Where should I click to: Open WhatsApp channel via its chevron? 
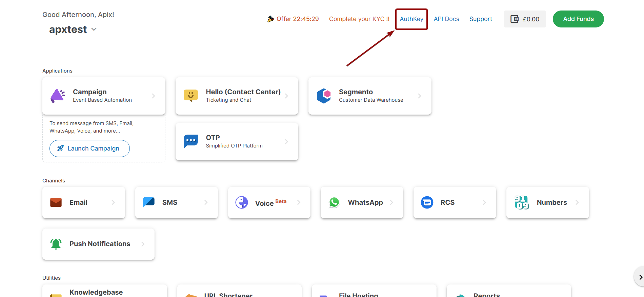(x=392, y=202)
